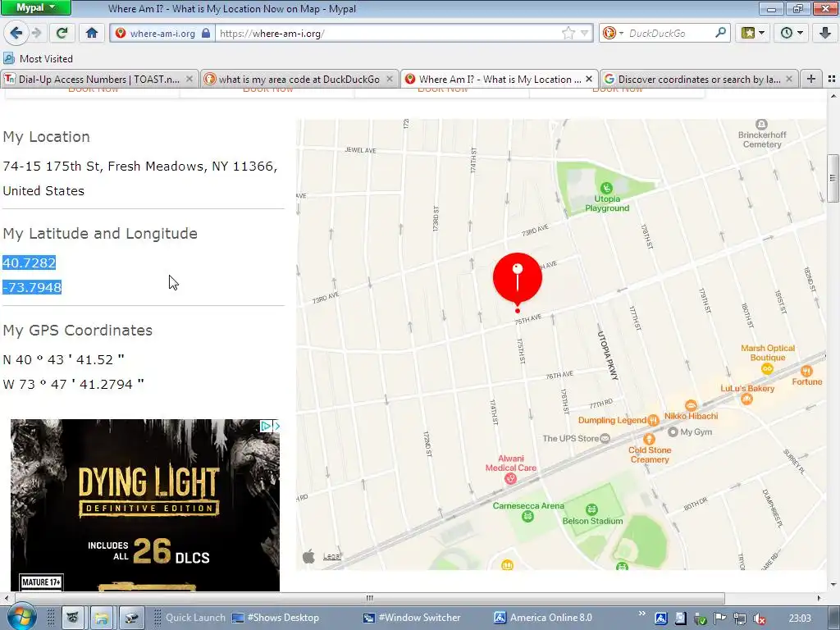
Task: Open the Mypal application menu dropdown
Action: tap(35, 7)
